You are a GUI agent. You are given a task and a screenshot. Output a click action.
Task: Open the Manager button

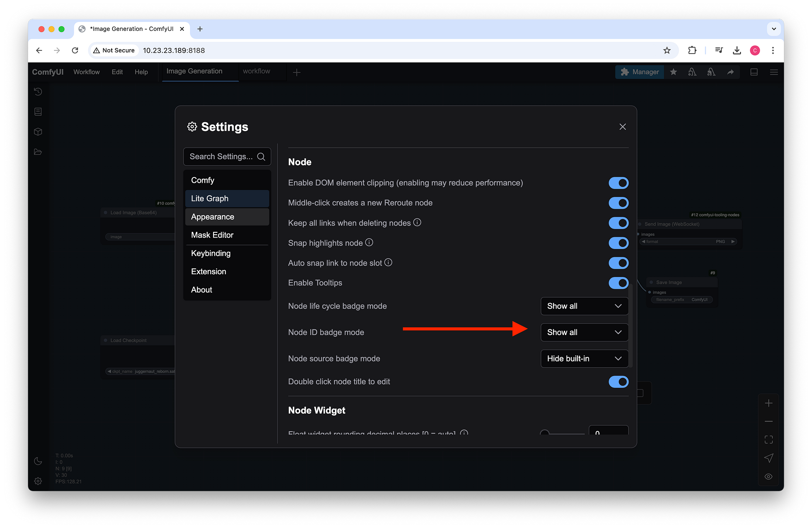[640, 72]
